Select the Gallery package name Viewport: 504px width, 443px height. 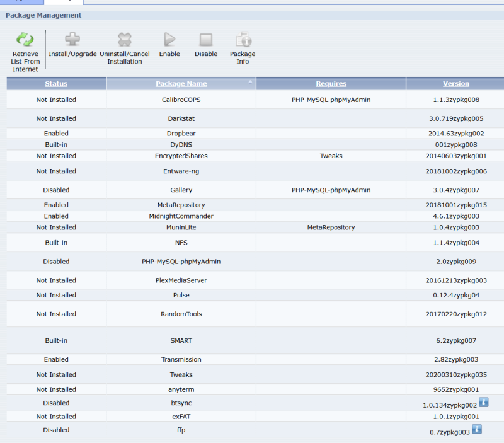click(181, 190)
